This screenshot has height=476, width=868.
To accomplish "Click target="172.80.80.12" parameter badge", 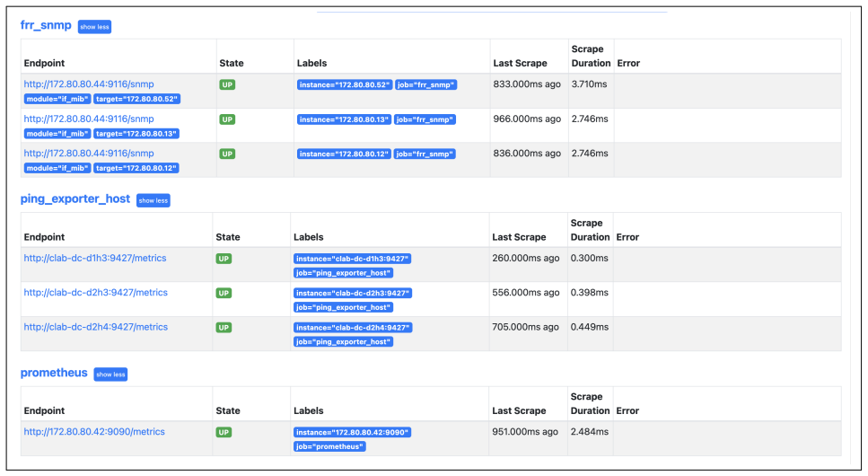I will coord(136,168).
